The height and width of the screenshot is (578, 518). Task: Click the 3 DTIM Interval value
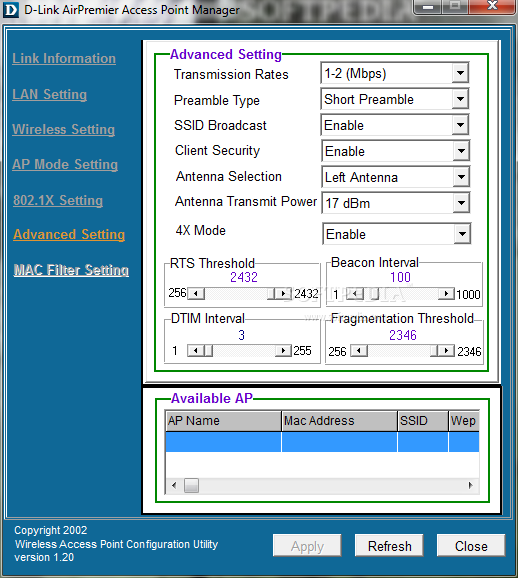(x=241, y=335)
